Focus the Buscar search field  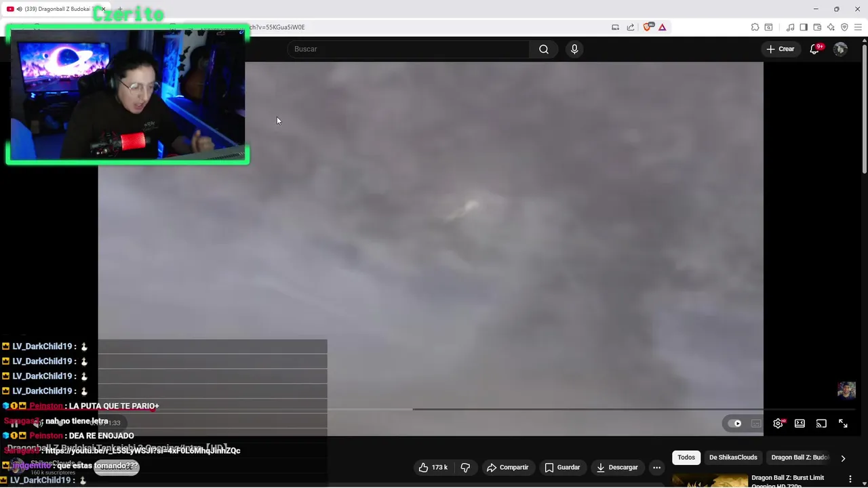click(x=408, y=49)
